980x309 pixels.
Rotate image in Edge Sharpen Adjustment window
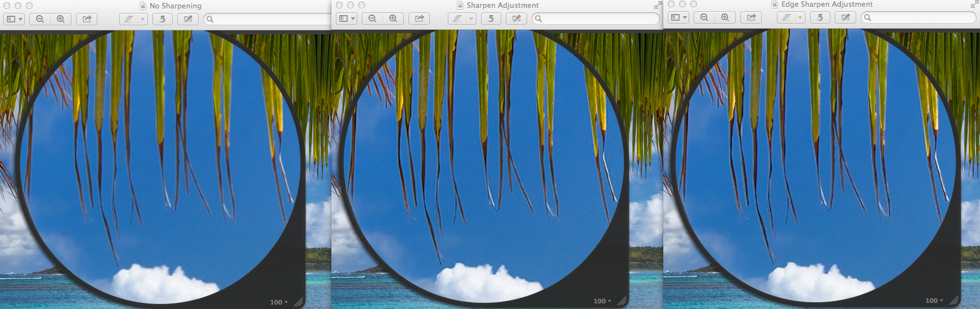[x=820, y=17]
